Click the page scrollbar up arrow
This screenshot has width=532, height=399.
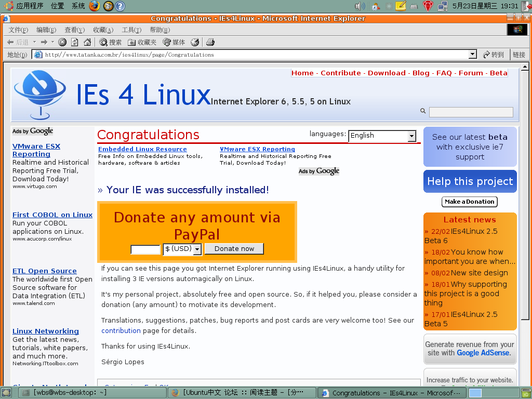click(x=525, y=66)
